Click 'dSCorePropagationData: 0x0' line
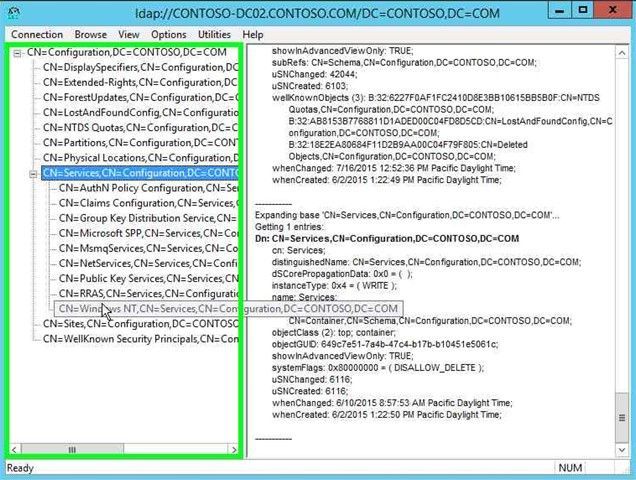Screen dimensions: 636x480 point(342,274)
